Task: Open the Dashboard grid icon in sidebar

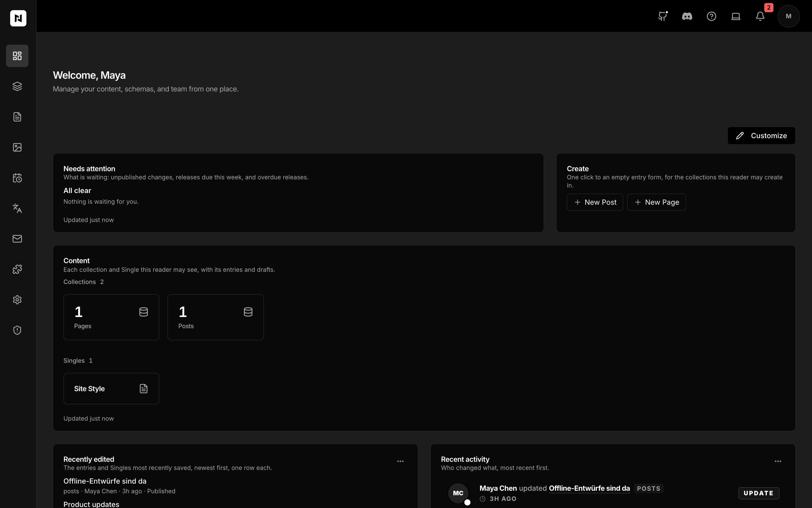Action: coord(17,56)
